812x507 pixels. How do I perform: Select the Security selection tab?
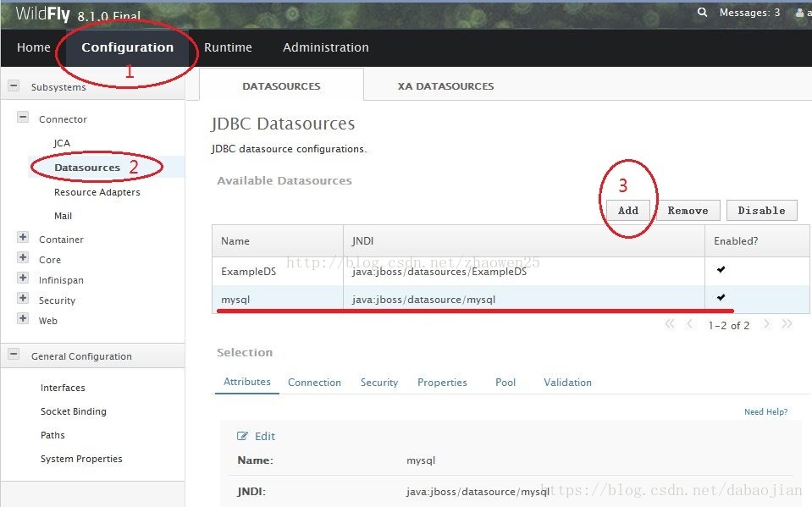[x=379, y=383]
